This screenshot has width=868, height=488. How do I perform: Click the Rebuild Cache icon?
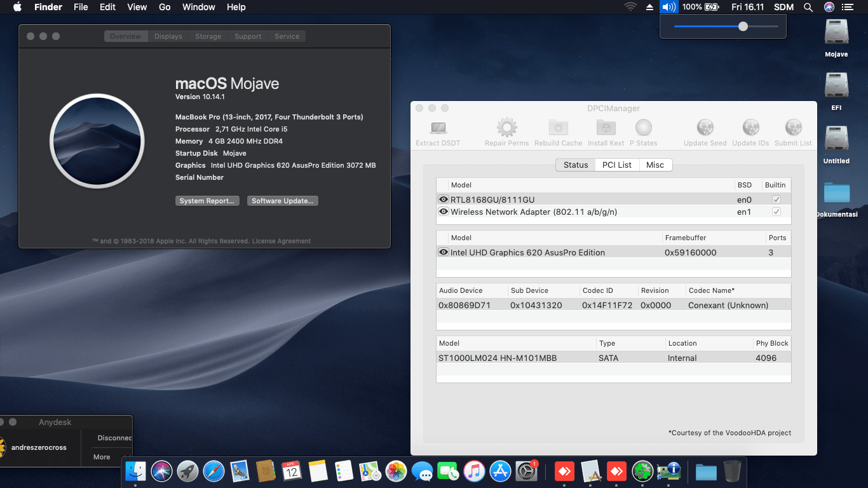pos(558,130)
